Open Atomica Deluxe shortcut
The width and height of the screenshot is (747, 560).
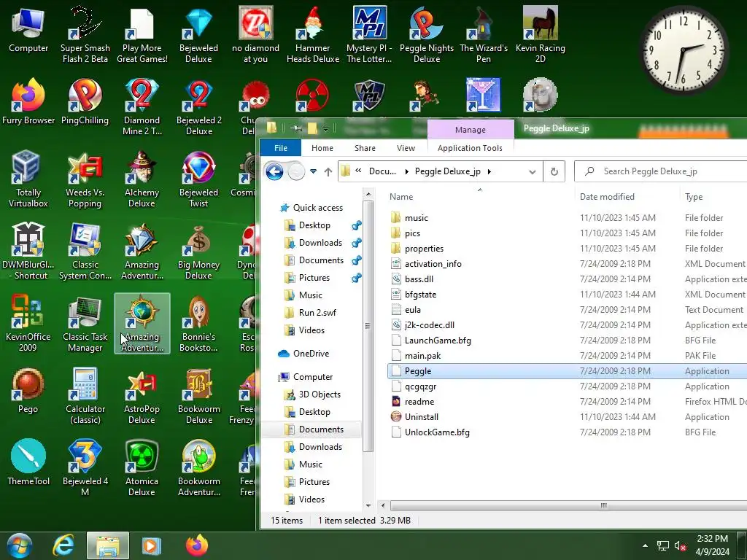(x=142, y=467)
